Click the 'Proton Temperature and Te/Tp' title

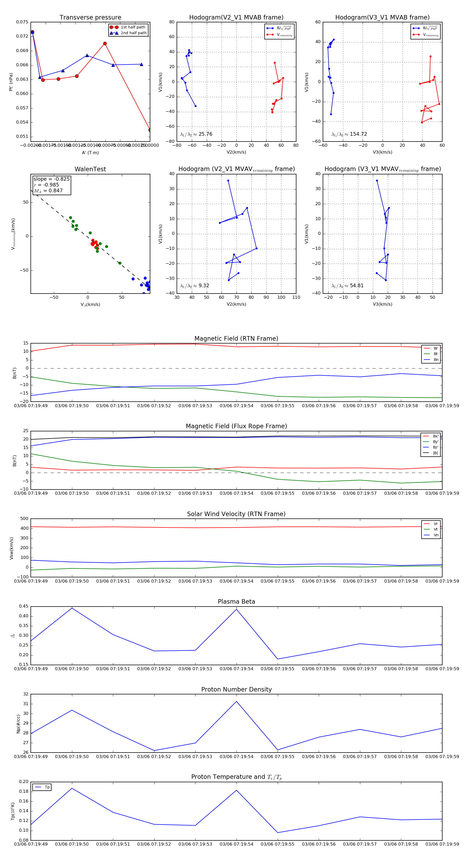pos(236,777)
